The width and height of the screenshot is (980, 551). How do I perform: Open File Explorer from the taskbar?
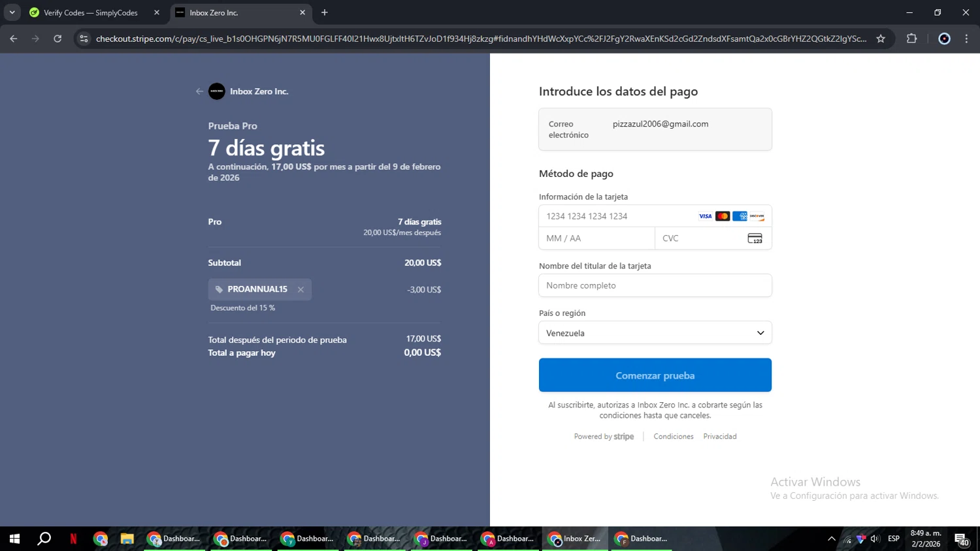[x=127, y=539]
